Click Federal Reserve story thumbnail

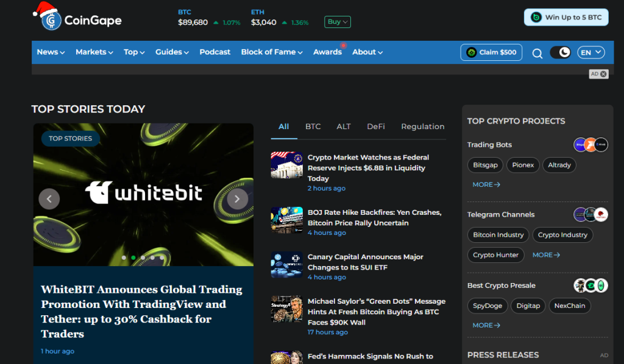pos(286,165)
